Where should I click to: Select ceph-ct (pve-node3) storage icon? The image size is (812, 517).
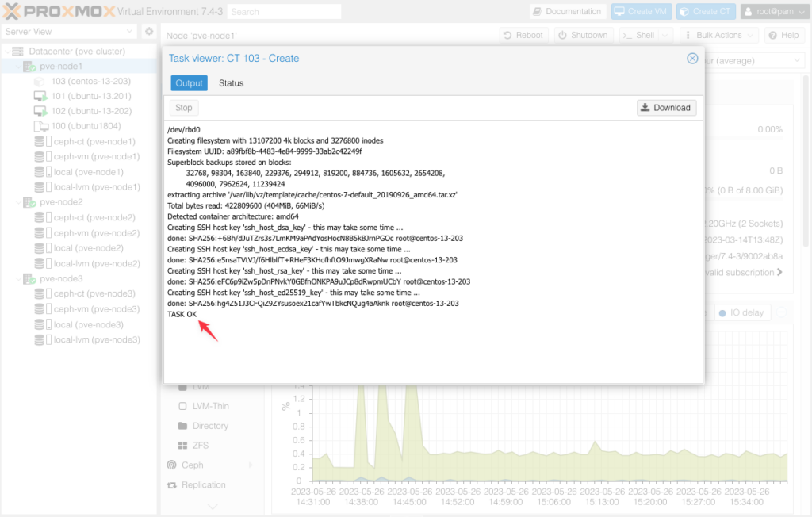(x=43, y=293)
